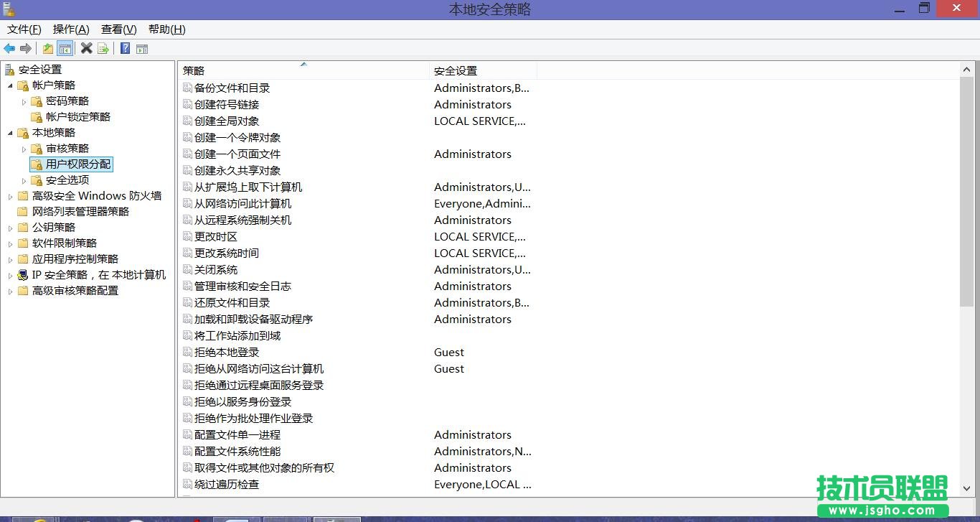Click the vertical scrollbar down arrow
980x522 pixels.
[x=966, y=488]
